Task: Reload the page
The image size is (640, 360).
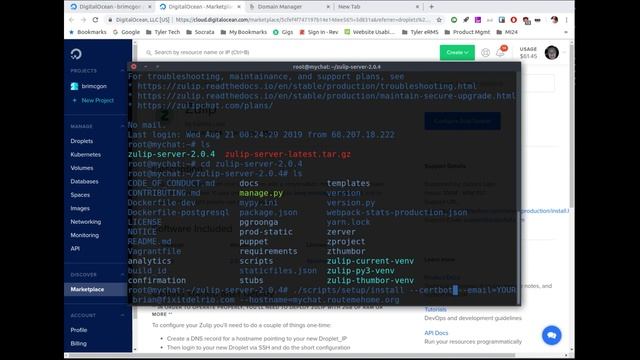Action: [96, 20]
